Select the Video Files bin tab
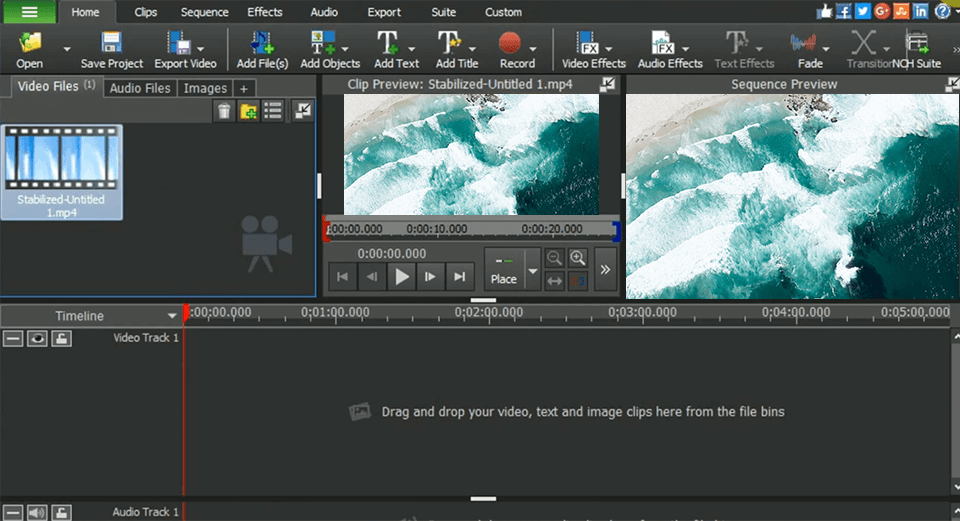 (56, 86)
